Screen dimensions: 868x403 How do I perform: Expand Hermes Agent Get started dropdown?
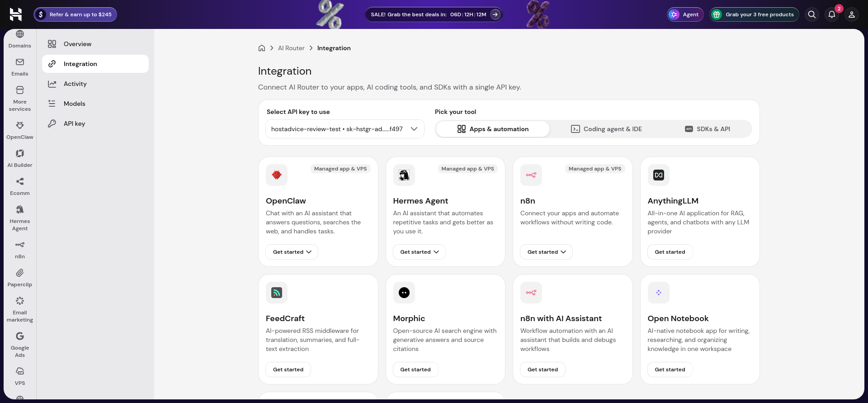[x=420, y=252]
